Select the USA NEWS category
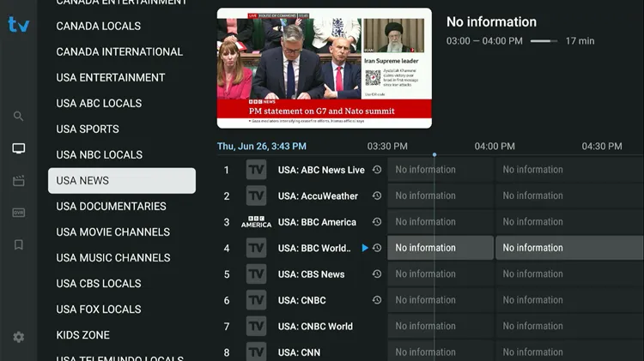Screen dimensions: 644x361 coord(121,181)
